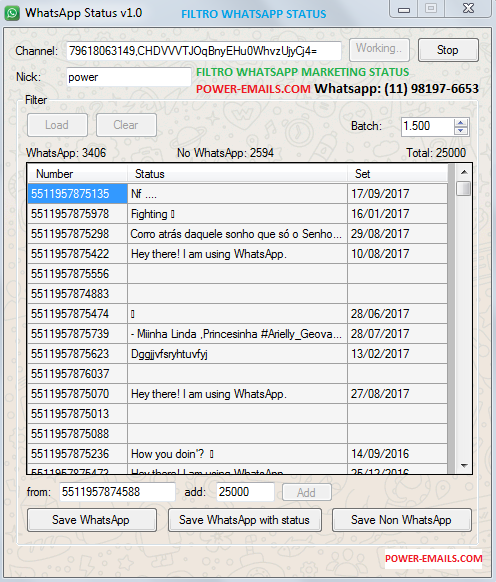Click the 'Dggjjvfsryhtuvfyj' status cell

pos(237,354)
